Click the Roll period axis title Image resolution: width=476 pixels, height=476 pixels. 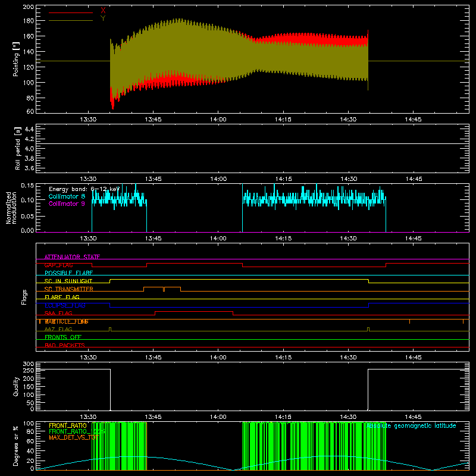click(18, 148)
